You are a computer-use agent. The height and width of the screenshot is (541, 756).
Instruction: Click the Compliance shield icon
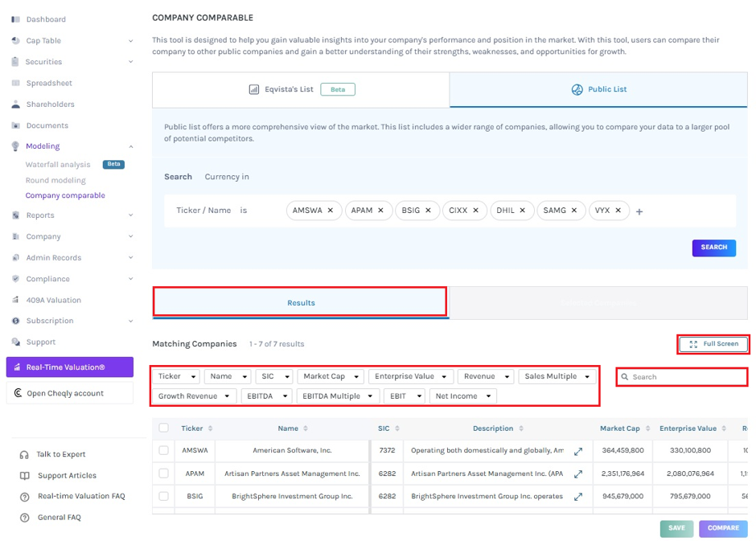pyautogui.click(x=16, y=279)
